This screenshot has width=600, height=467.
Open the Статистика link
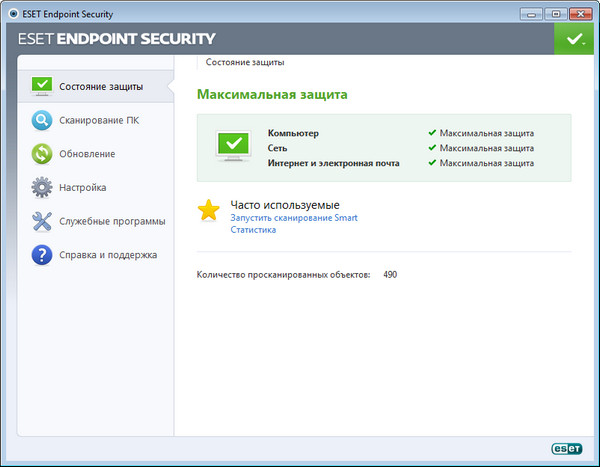click(253, 230)
